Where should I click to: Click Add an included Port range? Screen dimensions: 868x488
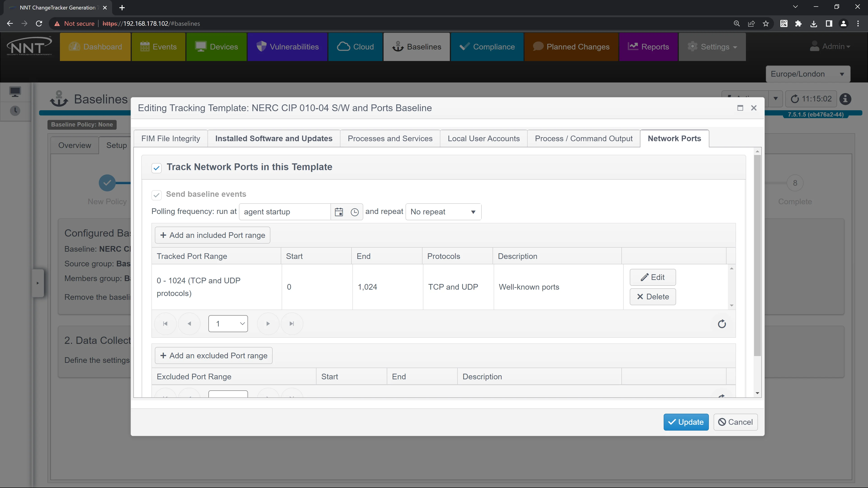click(x=213, y=235)
